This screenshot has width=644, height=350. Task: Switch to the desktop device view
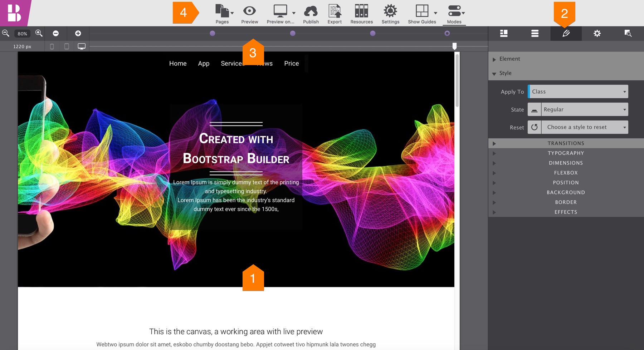point(82,46)
